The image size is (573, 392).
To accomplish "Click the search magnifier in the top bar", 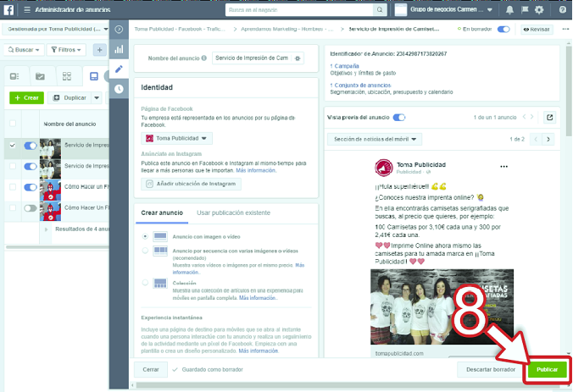I will [x=380, y=10].
